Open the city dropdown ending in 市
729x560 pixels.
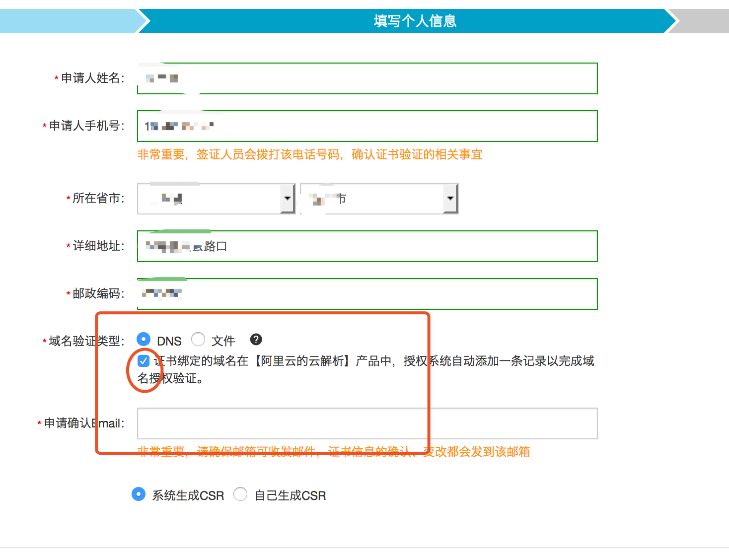(379, 199)
